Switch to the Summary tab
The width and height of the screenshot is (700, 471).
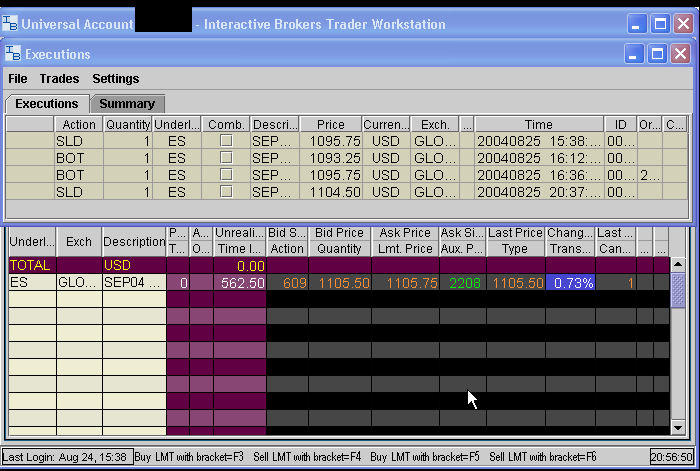click(127, 104)
